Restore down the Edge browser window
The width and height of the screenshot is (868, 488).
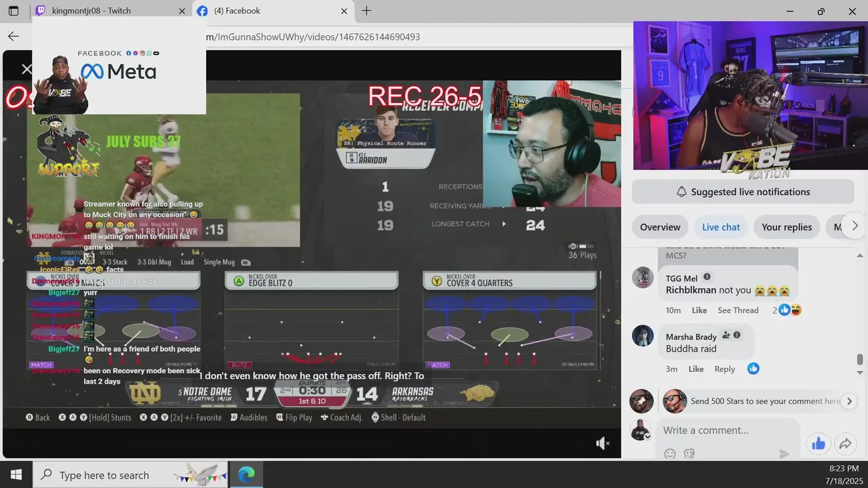point(821,11)
